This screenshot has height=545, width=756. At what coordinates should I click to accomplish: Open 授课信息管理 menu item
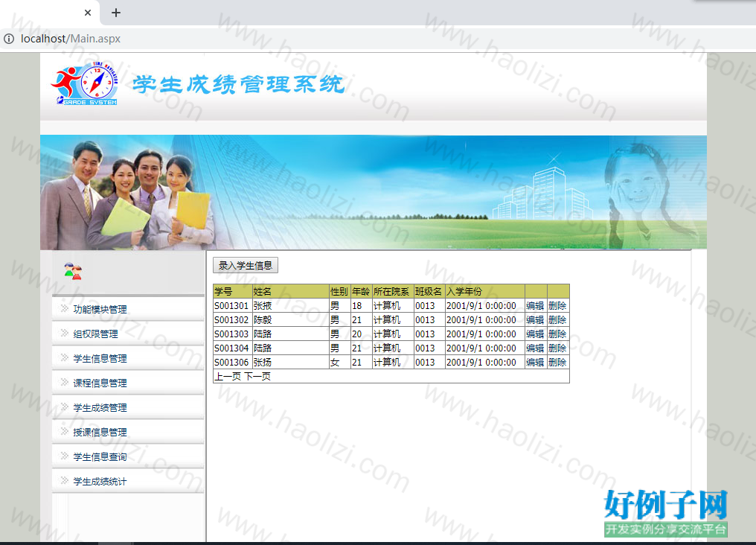[100, 432]
